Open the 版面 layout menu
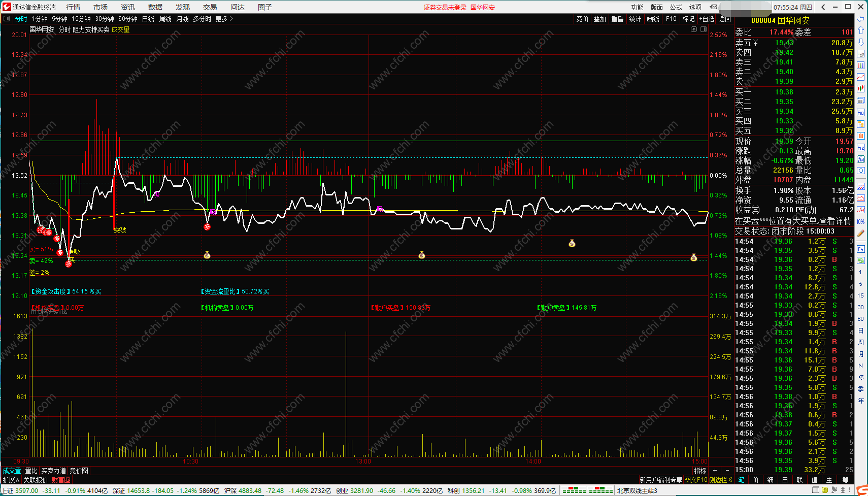The width and height of the screenshot is (868, 496). (657, 7)
